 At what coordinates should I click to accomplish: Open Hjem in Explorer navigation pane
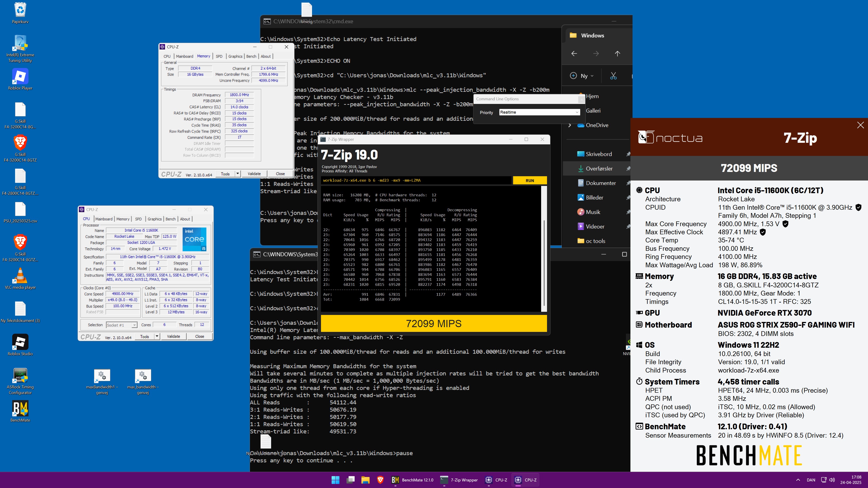[x=592, y=96]
